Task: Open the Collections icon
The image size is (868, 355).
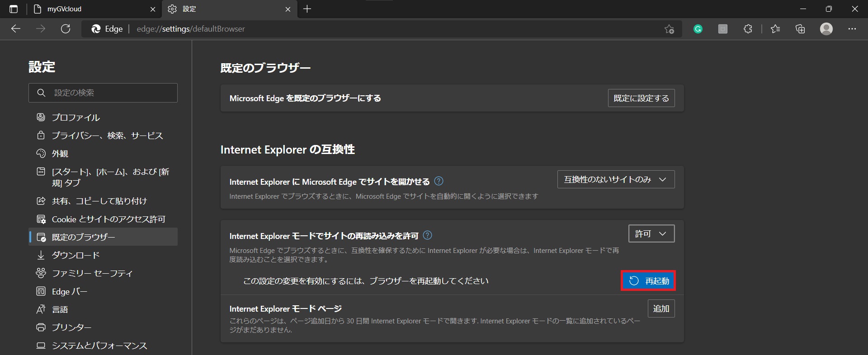Action: (800, 29)
